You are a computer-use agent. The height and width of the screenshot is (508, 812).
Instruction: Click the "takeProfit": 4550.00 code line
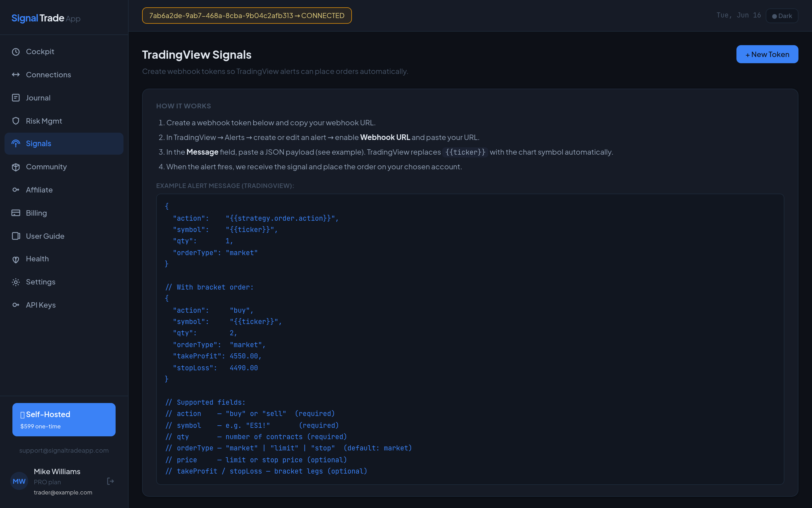217,356
